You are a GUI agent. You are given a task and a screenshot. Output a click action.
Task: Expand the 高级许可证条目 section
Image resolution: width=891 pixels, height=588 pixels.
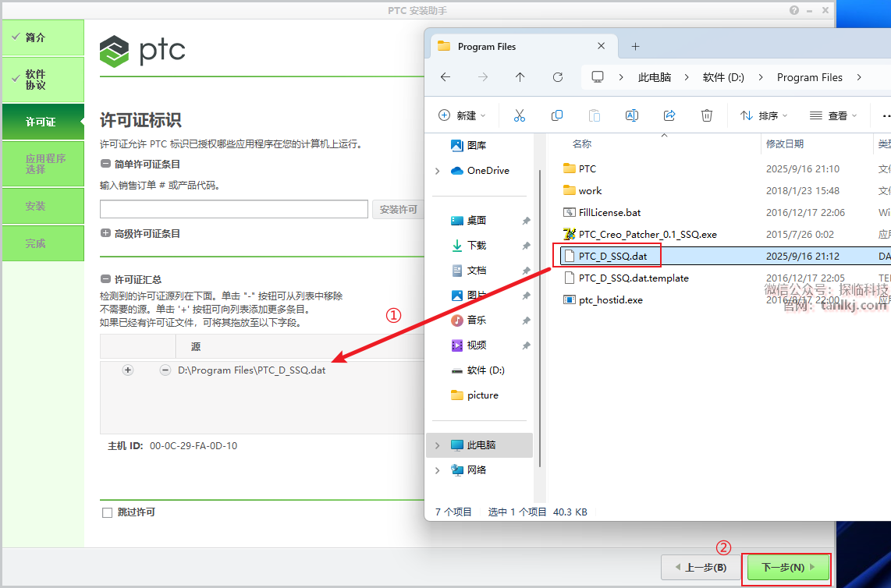[x=106, y=233]
